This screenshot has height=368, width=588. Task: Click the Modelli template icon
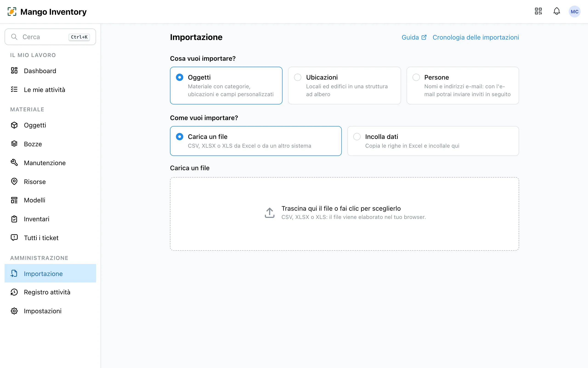pos(14,200)
